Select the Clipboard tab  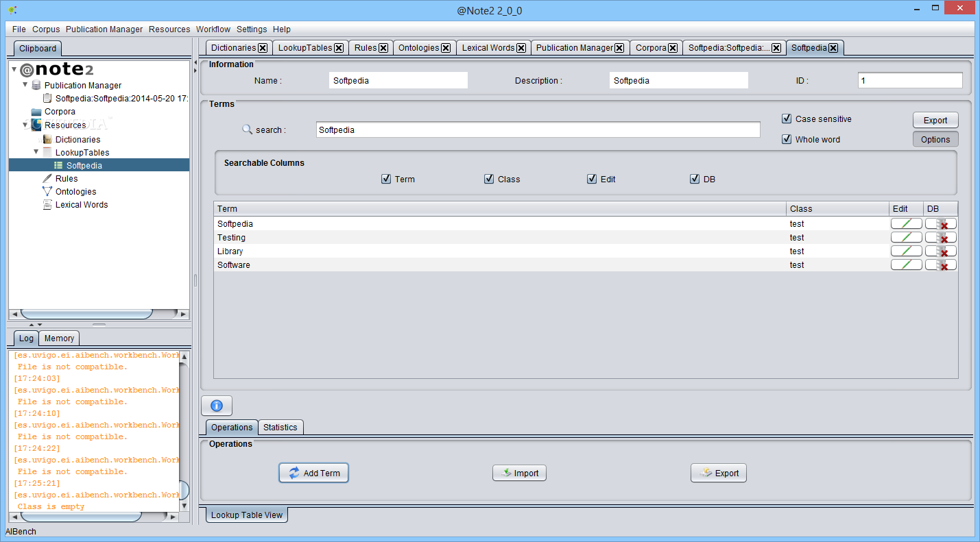point(38,49)
